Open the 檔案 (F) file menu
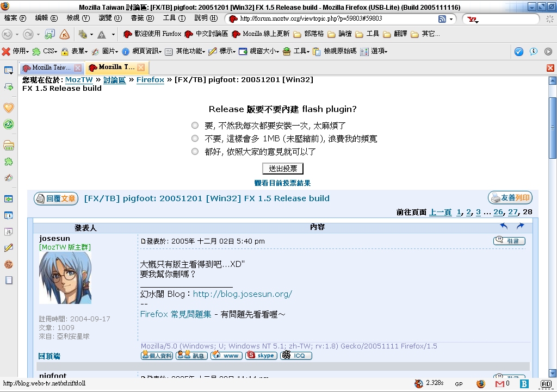Viewport: 557px width, 392px height. tap(15, 18)
